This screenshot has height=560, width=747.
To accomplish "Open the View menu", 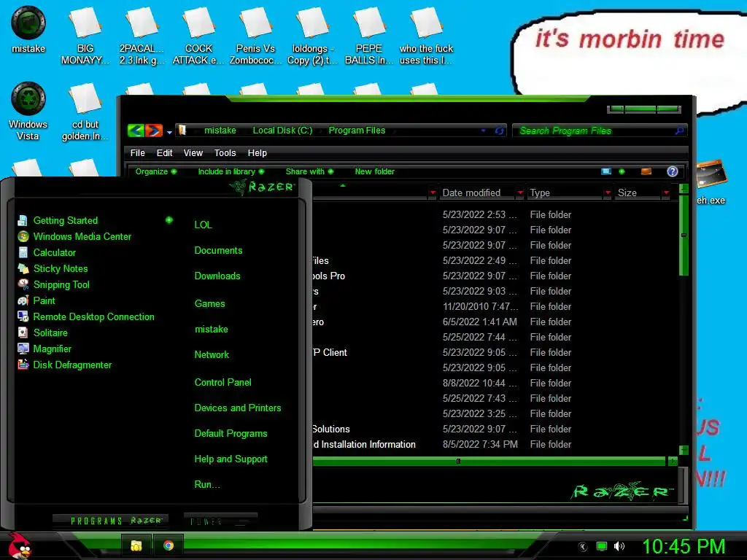I will click(193, 153).
